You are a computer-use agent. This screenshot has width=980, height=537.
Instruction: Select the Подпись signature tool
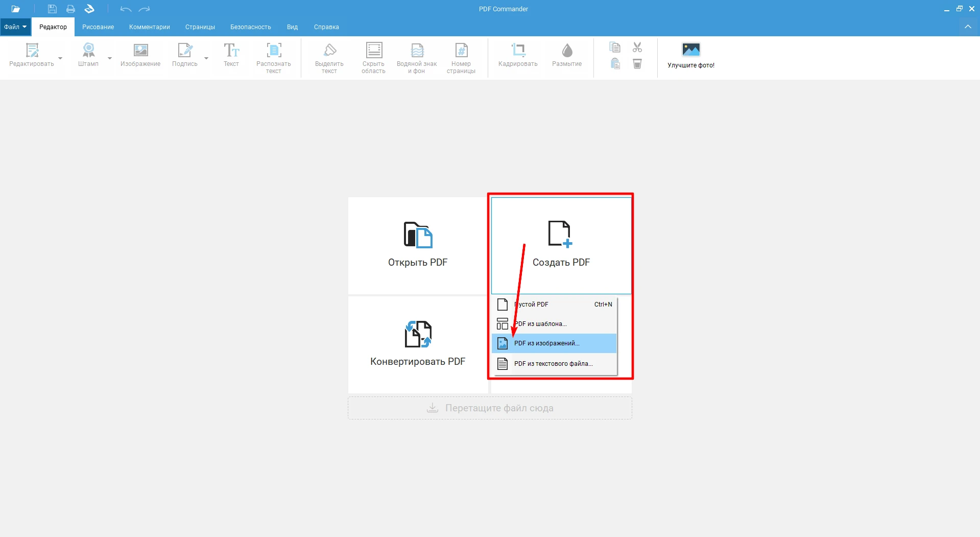(x=185, y=55)
